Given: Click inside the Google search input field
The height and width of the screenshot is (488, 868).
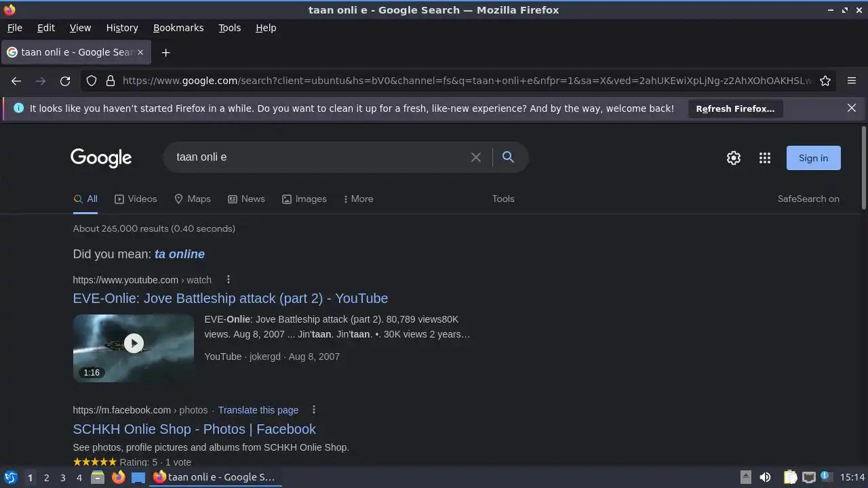Looking at the screenshot, I should (x=319, y=157).
